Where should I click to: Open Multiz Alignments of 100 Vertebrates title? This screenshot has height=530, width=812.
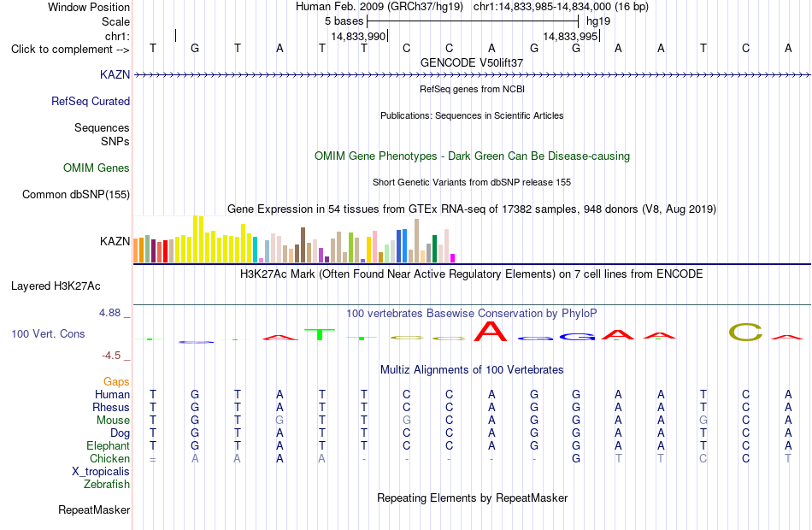472,370
